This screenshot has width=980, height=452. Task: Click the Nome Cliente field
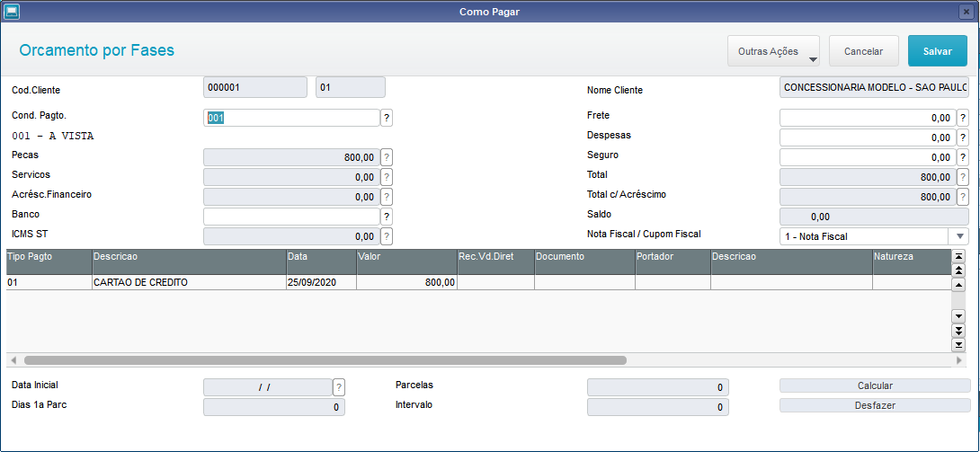pyautogui.click(x=875, y=87)
